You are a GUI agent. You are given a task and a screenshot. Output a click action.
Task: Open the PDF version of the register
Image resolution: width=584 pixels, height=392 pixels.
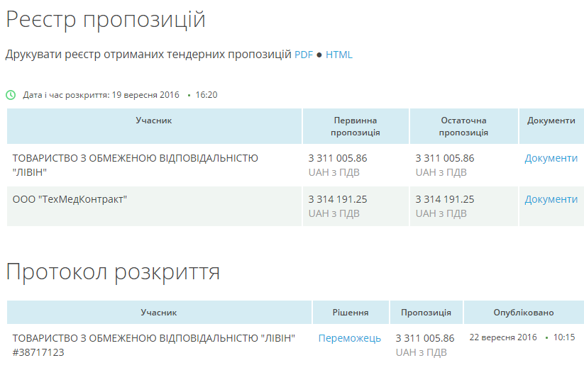[x=303, y=55]
